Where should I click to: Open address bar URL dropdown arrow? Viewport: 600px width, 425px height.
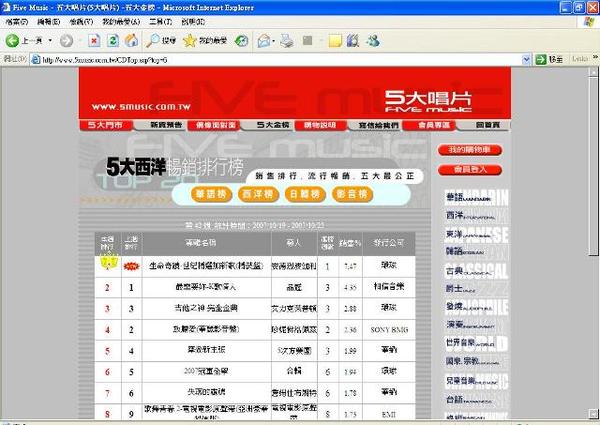526,59
